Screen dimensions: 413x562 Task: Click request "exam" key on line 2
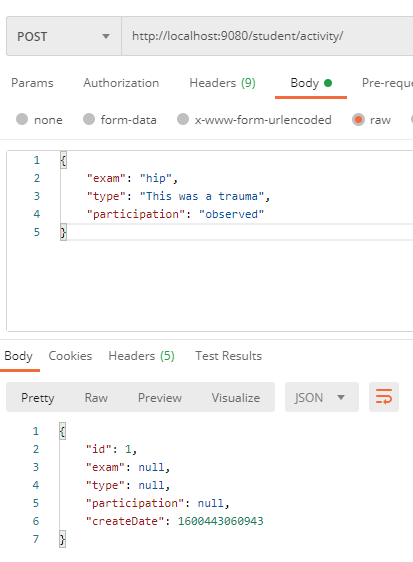(106, 178)
